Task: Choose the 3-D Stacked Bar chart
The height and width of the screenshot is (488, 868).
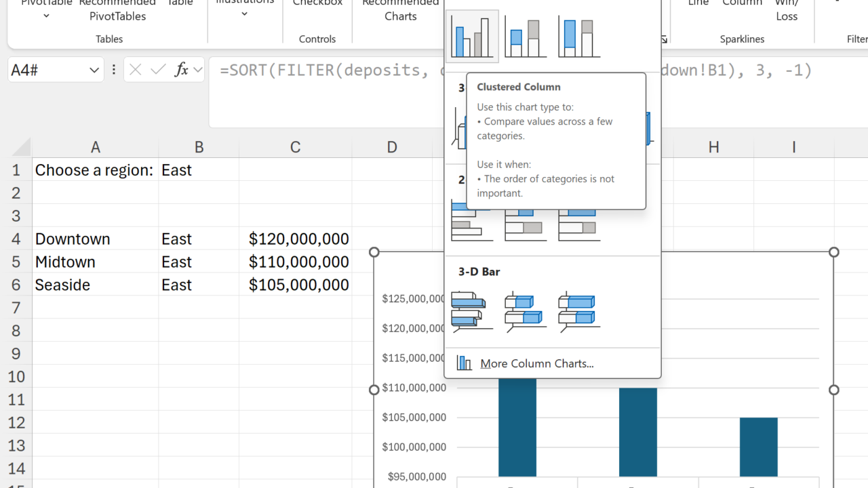Action: pos(526,312)
